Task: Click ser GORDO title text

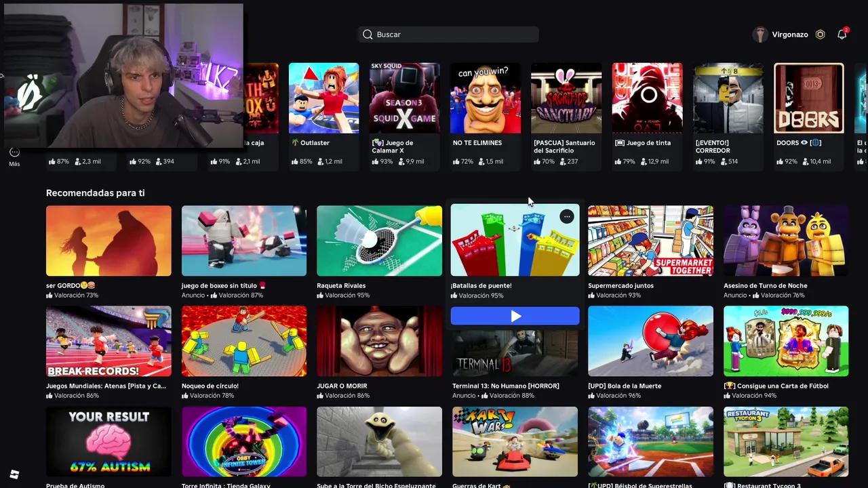Action: tap(71, 286)
